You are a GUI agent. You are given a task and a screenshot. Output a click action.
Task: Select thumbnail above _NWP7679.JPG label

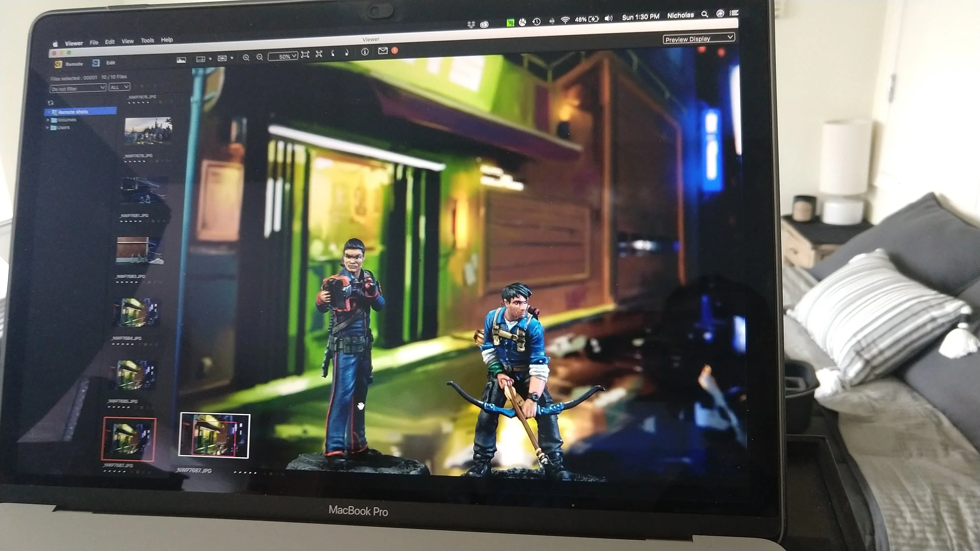[148, 131]
